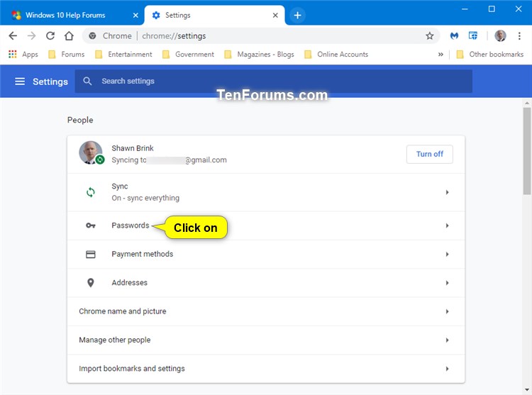Go back using the browser back arrow
532x395 pixels.
13,36
